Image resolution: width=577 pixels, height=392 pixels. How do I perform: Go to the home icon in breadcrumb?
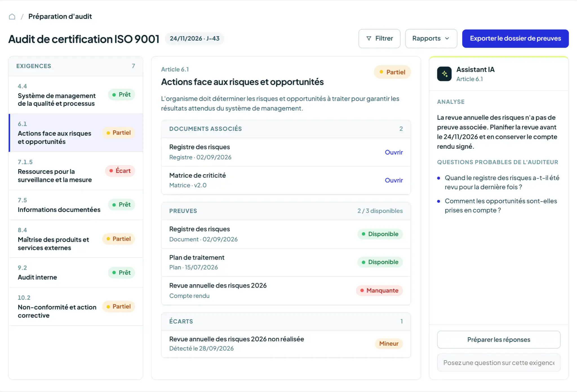[x=12, y=17]
